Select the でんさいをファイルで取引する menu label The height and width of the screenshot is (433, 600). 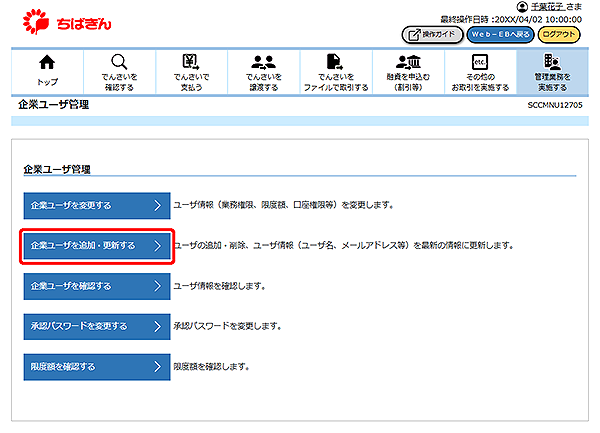[336, 82]
